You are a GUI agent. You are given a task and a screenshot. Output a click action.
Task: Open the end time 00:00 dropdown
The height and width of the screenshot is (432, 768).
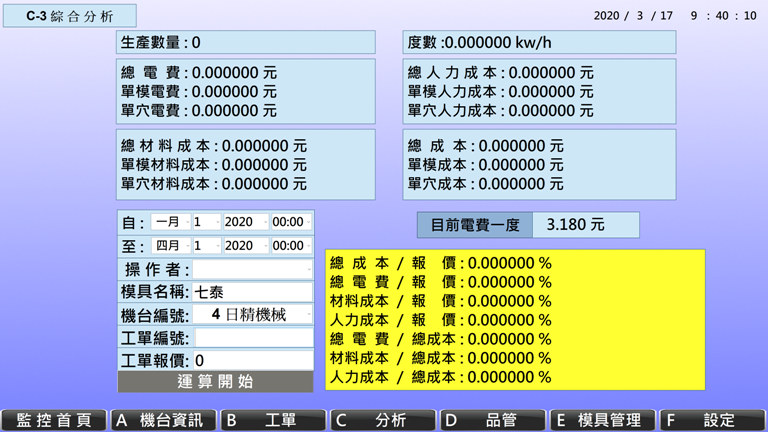(291, 246)
